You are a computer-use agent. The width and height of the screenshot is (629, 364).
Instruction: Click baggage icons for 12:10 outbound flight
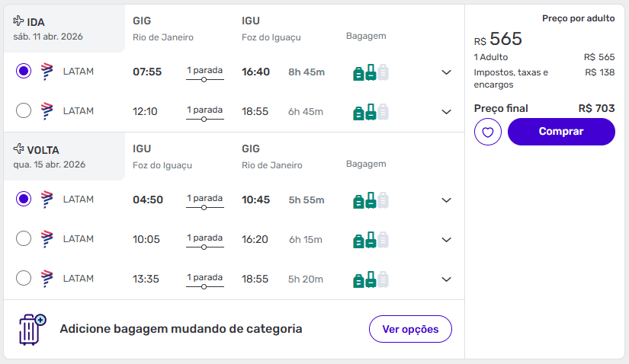click(371, 112)
